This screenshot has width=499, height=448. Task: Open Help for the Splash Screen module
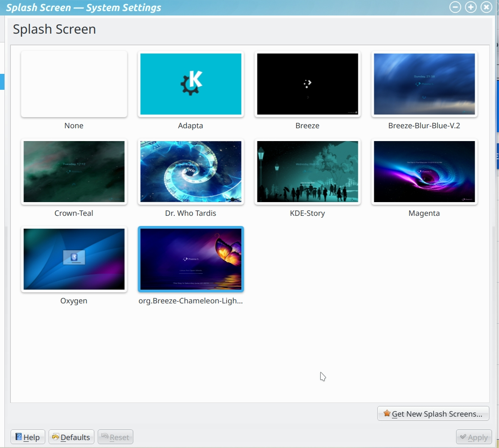pos(27,437)
